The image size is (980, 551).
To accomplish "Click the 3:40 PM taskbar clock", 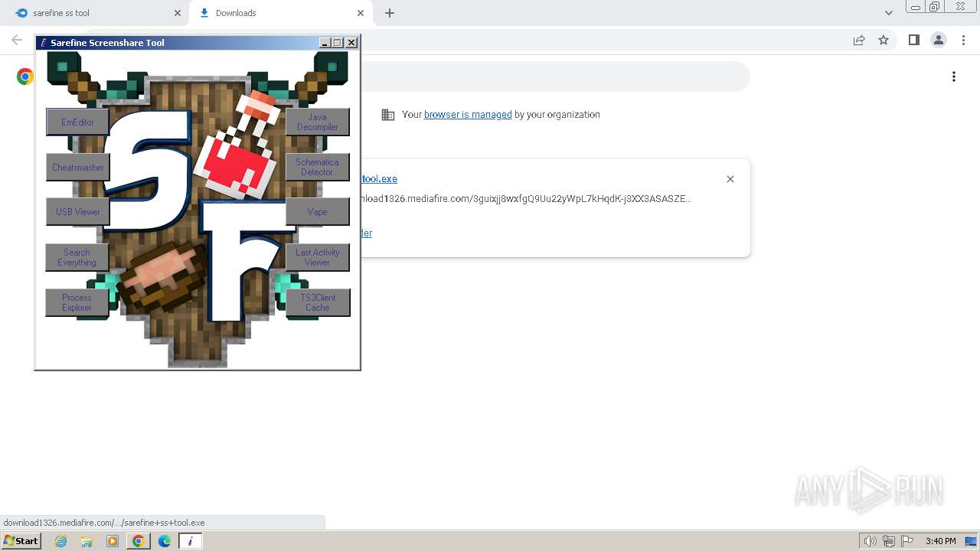I will pos(940,541).
